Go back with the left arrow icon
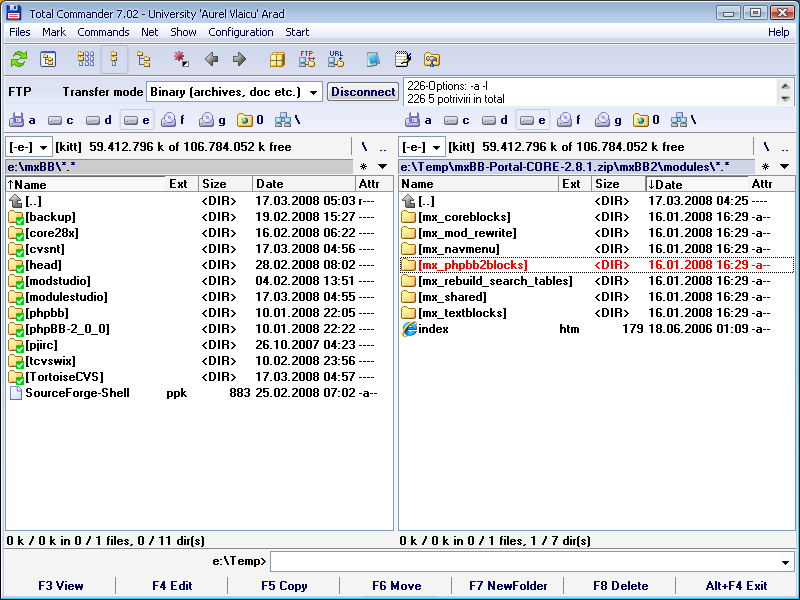Screen dimensions: 800x600 click(211, 59)
